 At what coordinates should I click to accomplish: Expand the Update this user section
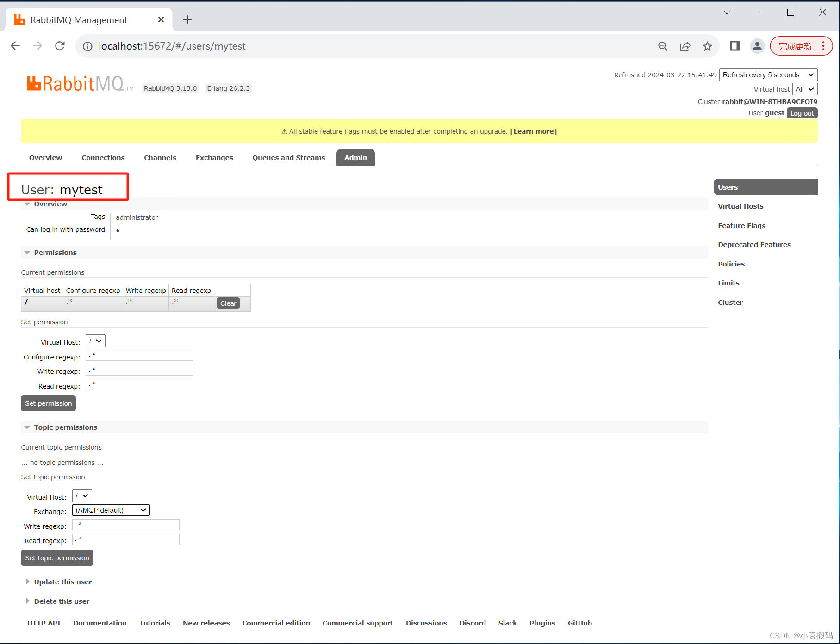62,582
